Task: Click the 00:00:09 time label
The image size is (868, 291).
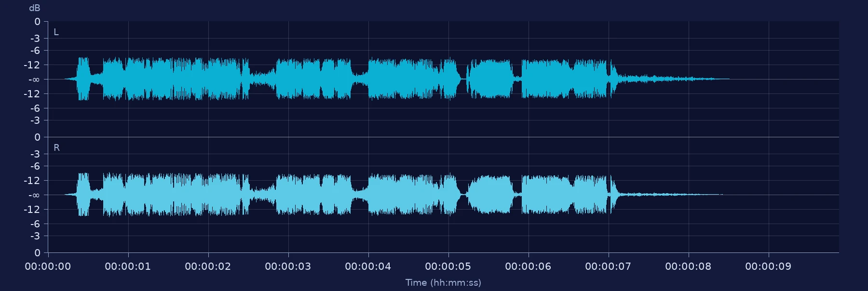Action: (x=768, y=266)
